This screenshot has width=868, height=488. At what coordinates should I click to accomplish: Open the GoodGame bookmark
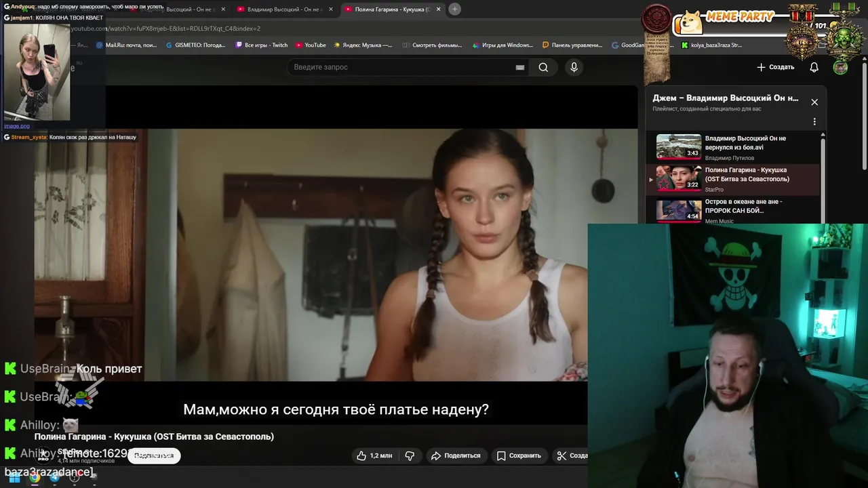click(628, 45)
